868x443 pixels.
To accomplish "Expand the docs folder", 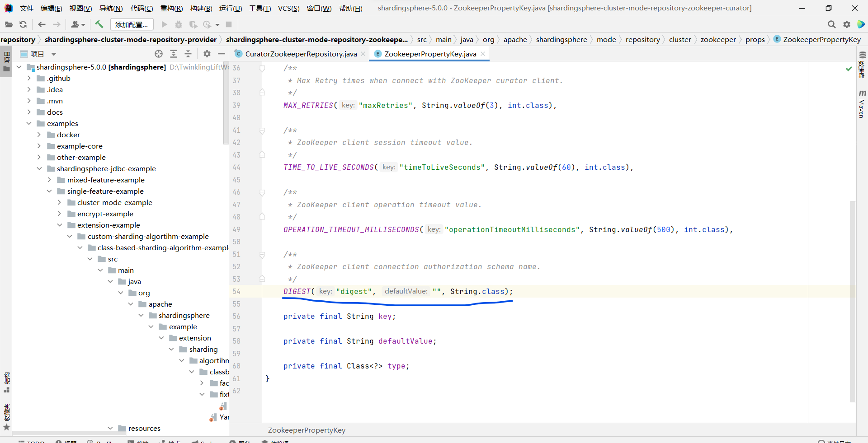I will tap(29, 112).
